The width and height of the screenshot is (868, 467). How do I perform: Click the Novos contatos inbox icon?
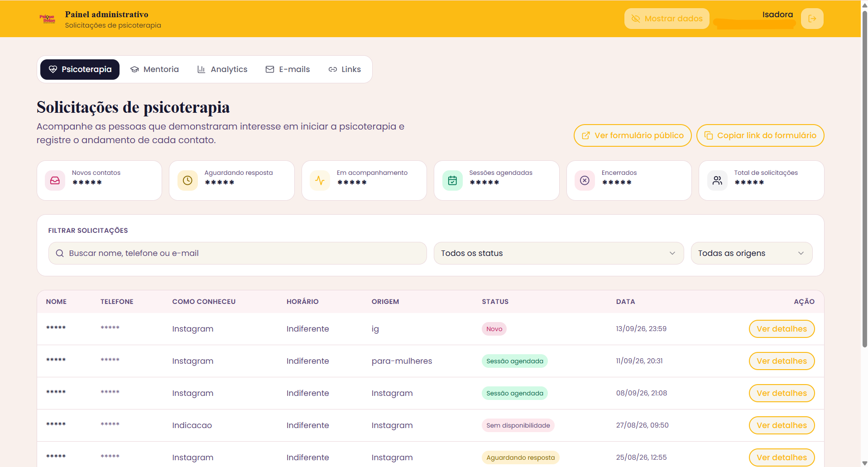[55, 180]
